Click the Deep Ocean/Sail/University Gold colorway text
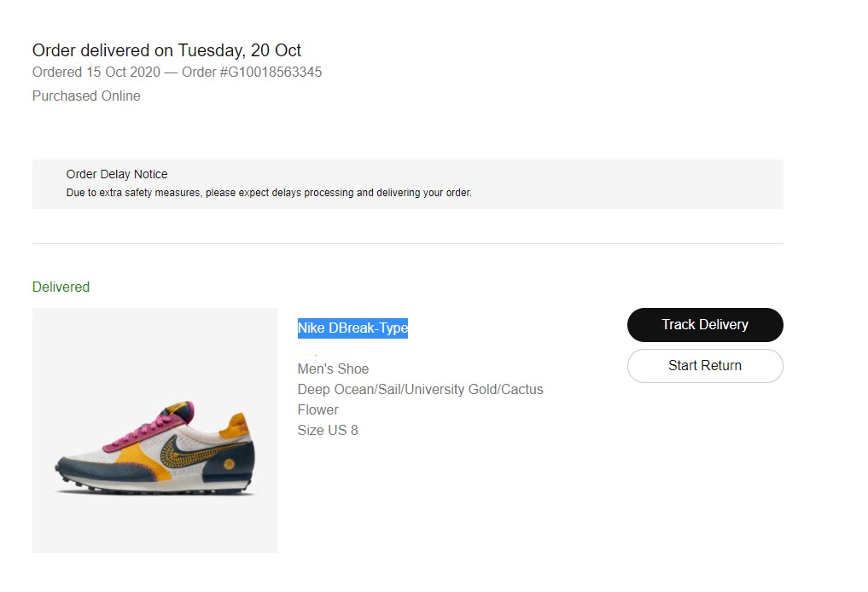This screenshot has height=592, width=868. 420,390
